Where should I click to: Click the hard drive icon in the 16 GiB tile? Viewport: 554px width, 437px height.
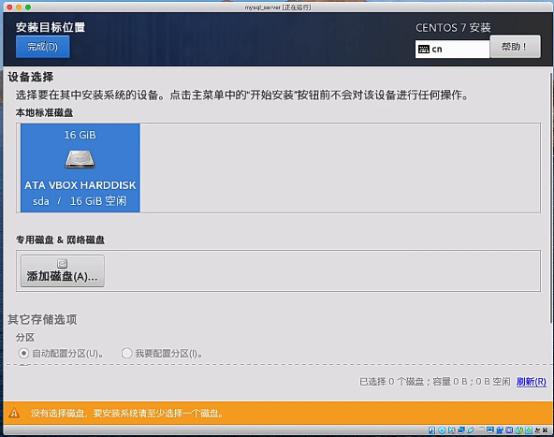[x=80, y=159]
